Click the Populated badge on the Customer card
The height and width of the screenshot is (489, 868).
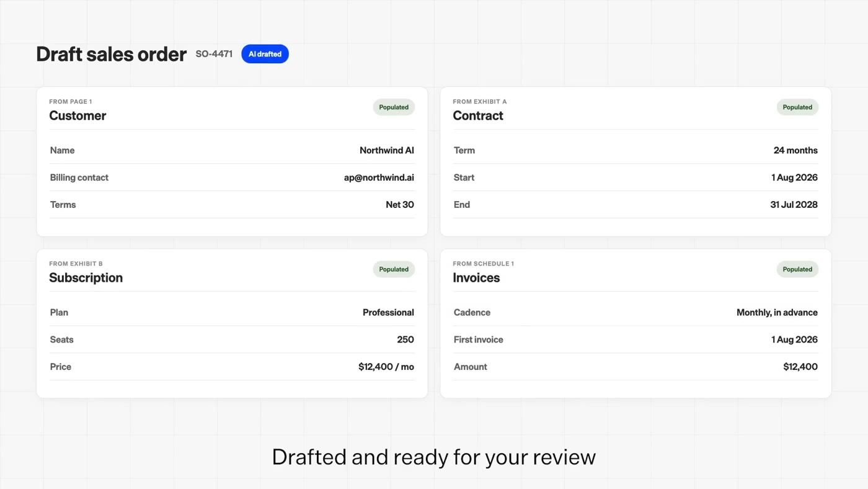point(394,107)
